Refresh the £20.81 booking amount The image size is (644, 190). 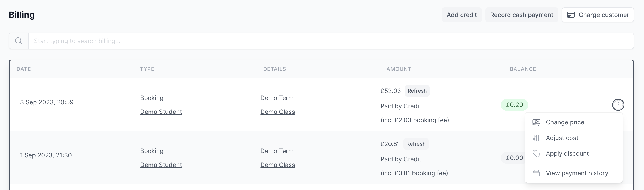pos(416,144)
